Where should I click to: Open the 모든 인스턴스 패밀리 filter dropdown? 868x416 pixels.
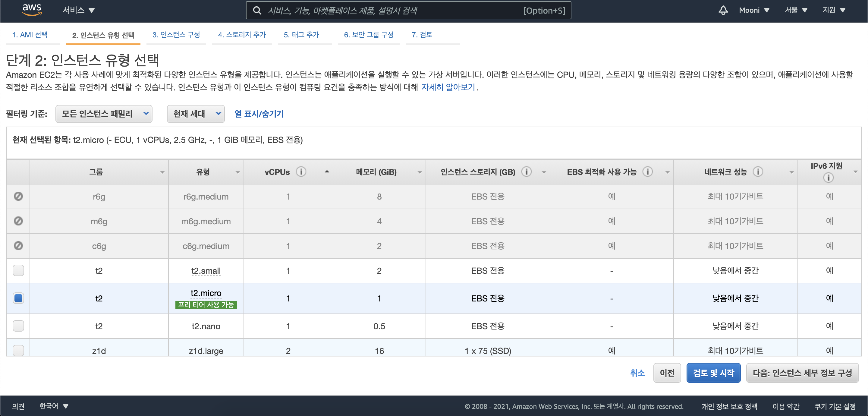click(x=104, y=114)
